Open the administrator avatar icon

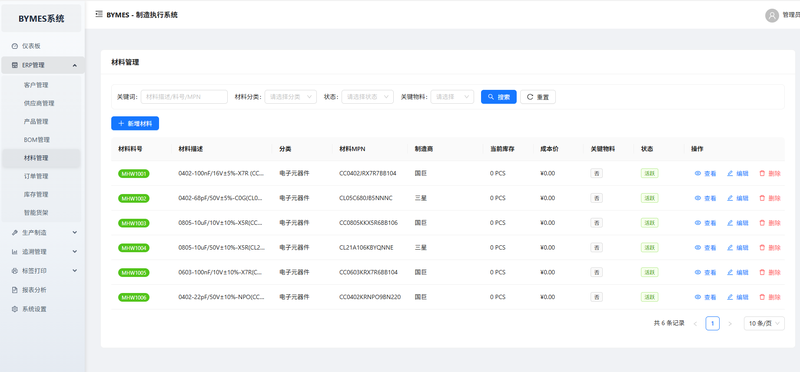coord(771,15)
